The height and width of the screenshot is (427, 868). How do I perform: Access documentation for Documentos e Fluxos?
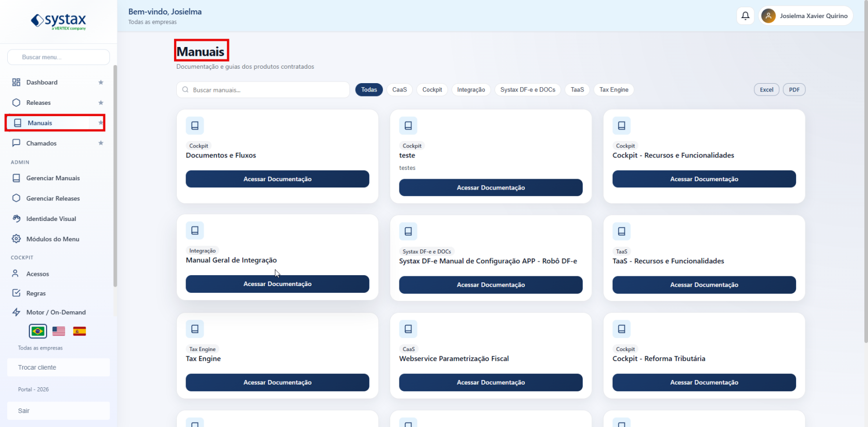277,179
